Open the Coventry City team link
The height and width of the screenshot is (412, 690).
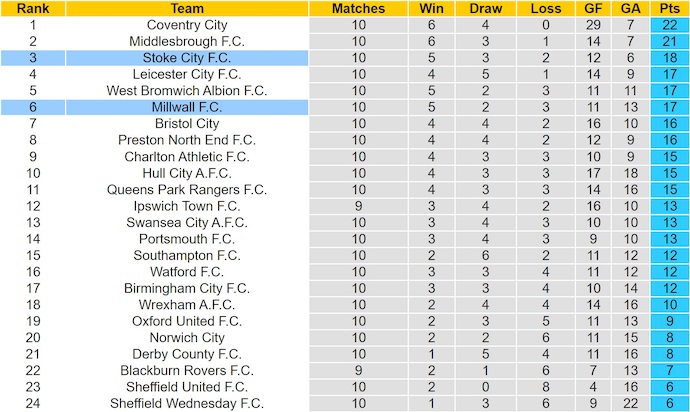pos(185,25)
